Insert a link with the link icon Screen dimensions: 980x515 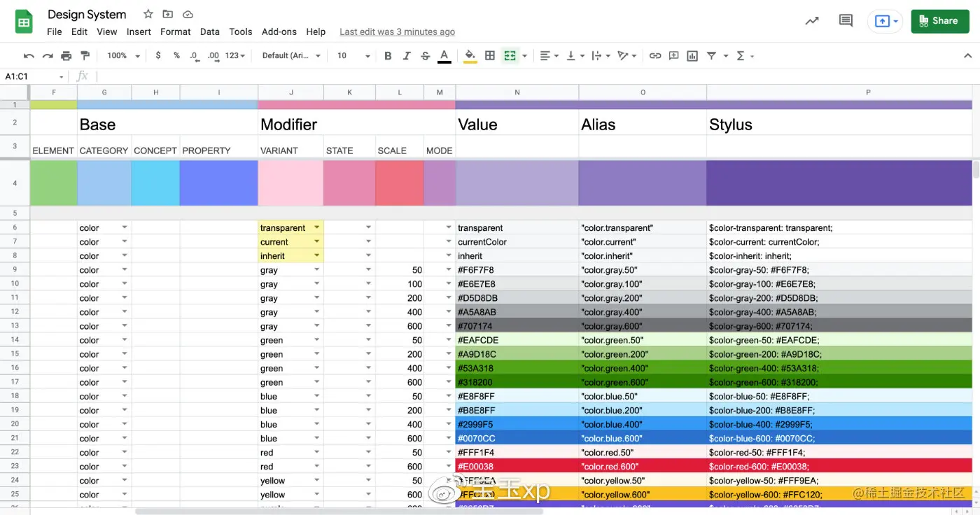click(x=655, y=56)
